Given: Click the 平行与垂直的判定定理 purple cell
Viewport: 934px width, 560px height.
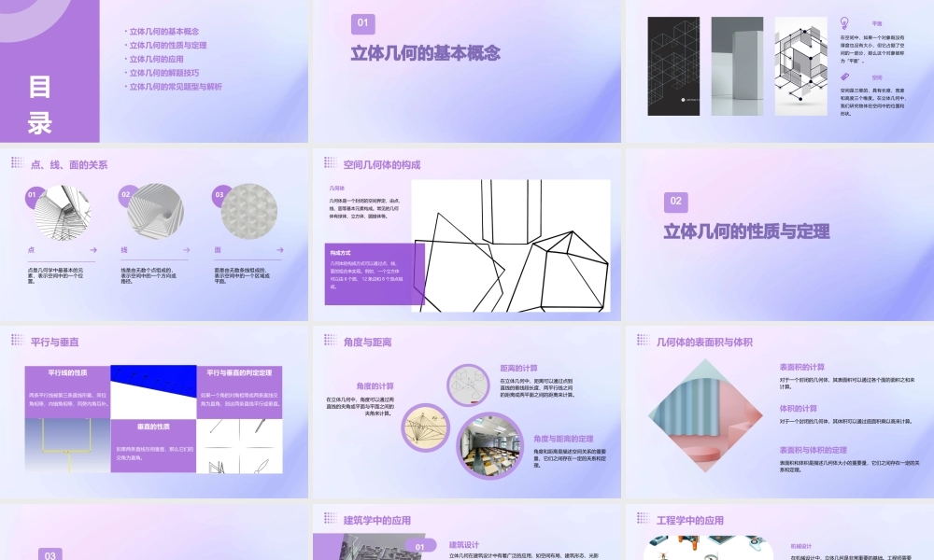Looking at the screenshot, I should (239, 392).
